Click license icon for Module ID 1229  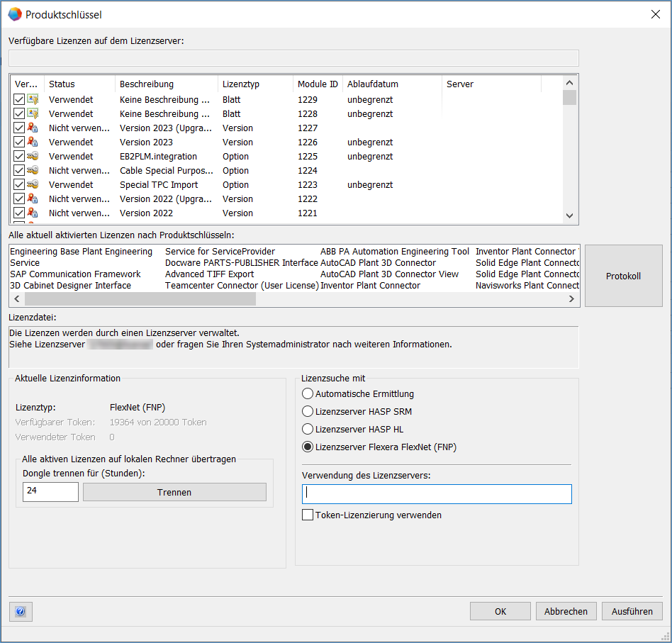[33, 100]
